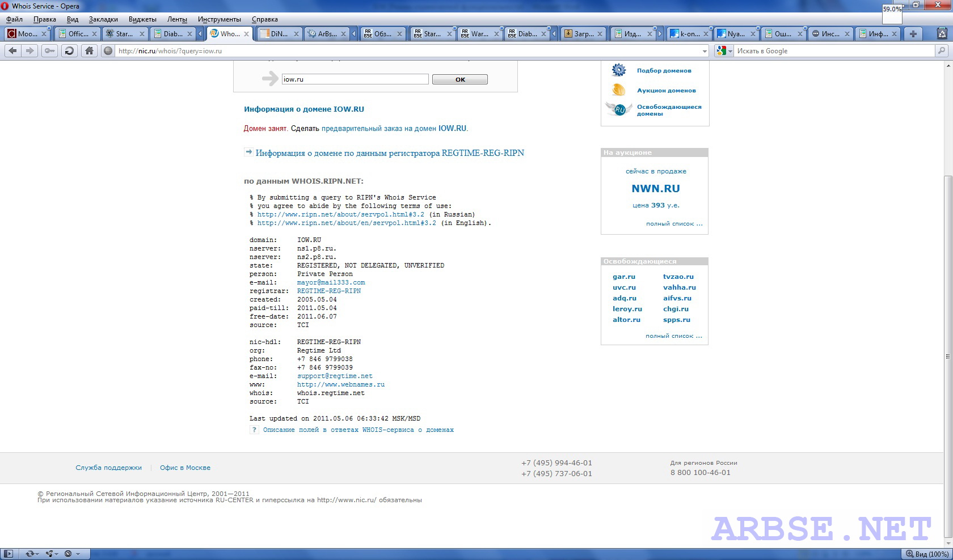Open the Файл menu
This screenshot has height=560, width=953.
[x=14, y=19]
